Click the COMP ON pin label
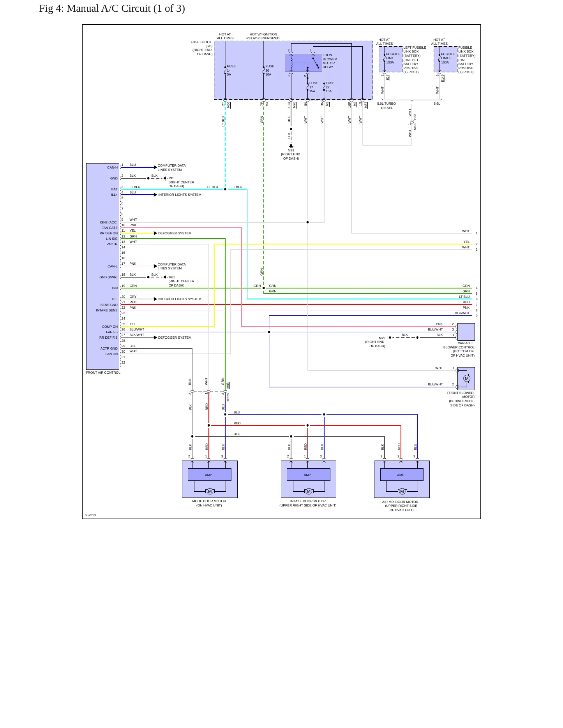Viewport: 563px width, 728px height. click(110, 327)
